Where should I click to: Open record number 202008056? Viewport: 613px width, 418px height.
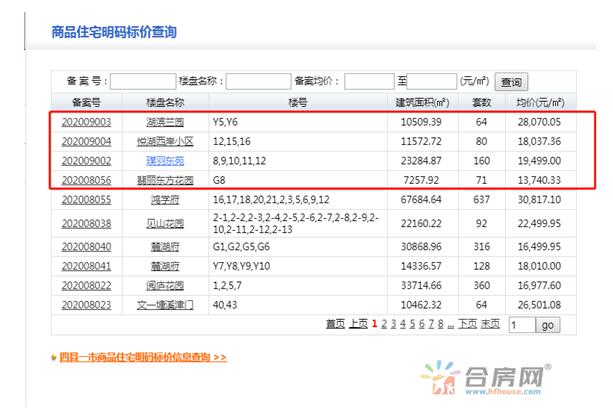click(86, 179)
